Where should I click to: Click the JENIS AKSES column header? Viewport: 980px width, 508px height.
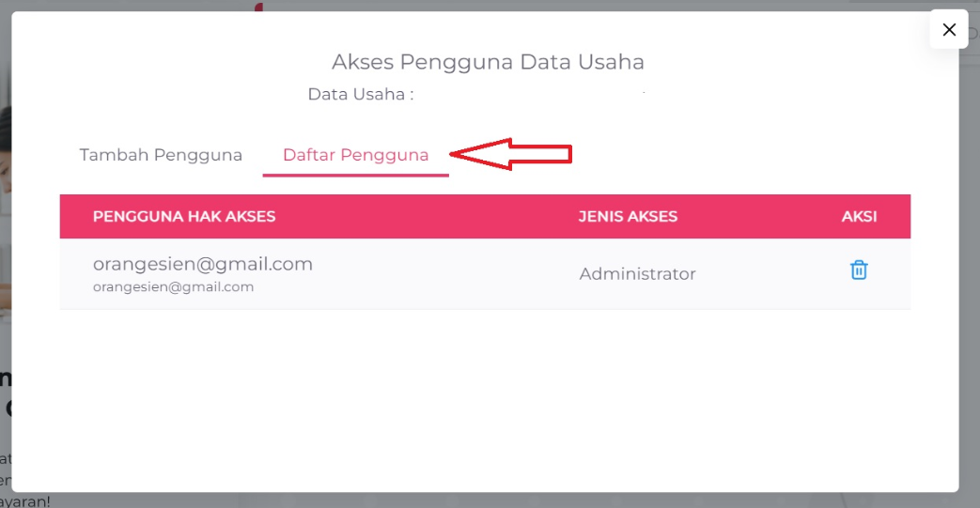click(x=628, y=217)
